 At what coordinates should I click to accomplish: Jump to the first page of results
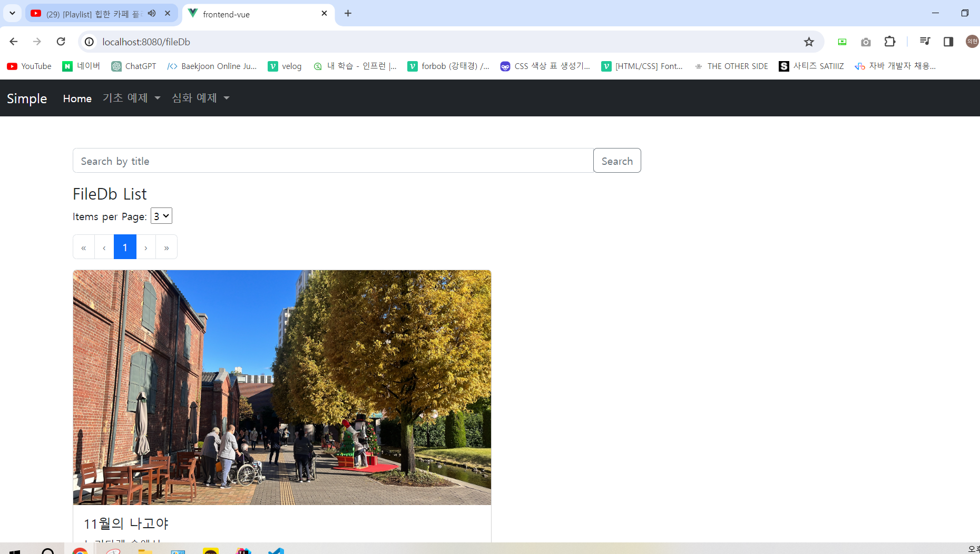point(84,247)
